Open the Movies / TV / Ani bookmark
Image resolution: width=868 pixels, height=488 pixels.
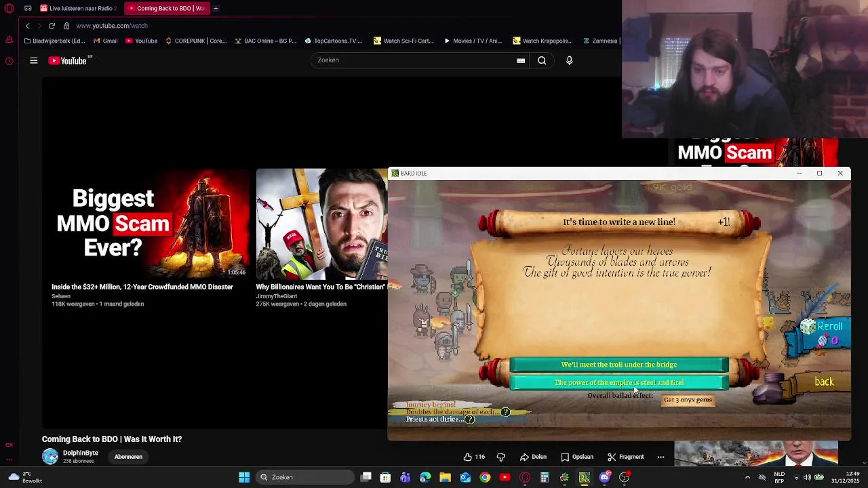(473, 41)
